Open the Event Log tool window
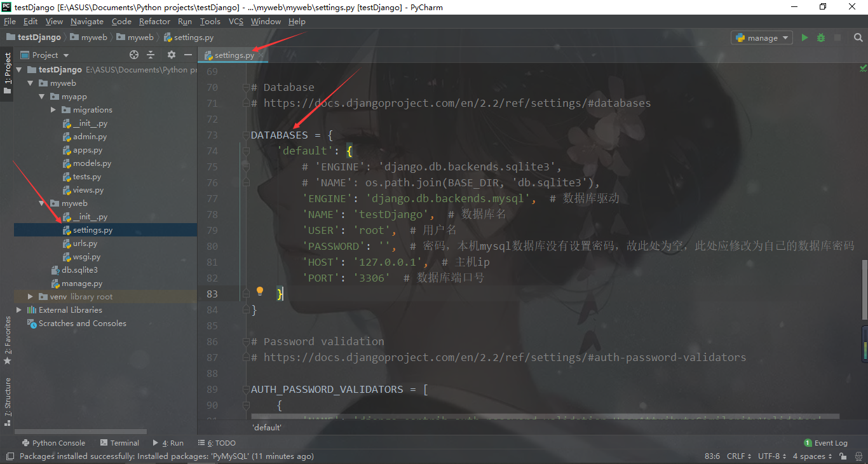Screen dimensions: 868x464 coord(825,443)
